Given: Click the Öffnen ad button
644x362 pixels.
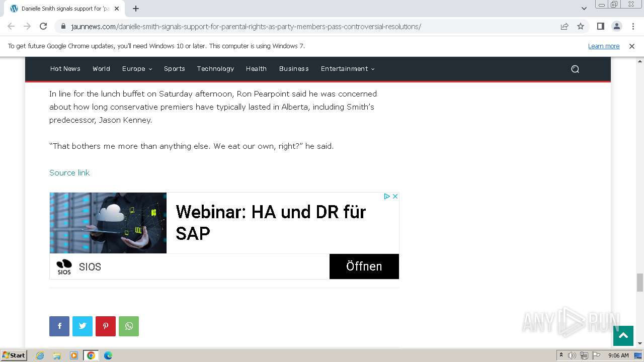Looking at the screenshot, I should click(x=364, y=266).
